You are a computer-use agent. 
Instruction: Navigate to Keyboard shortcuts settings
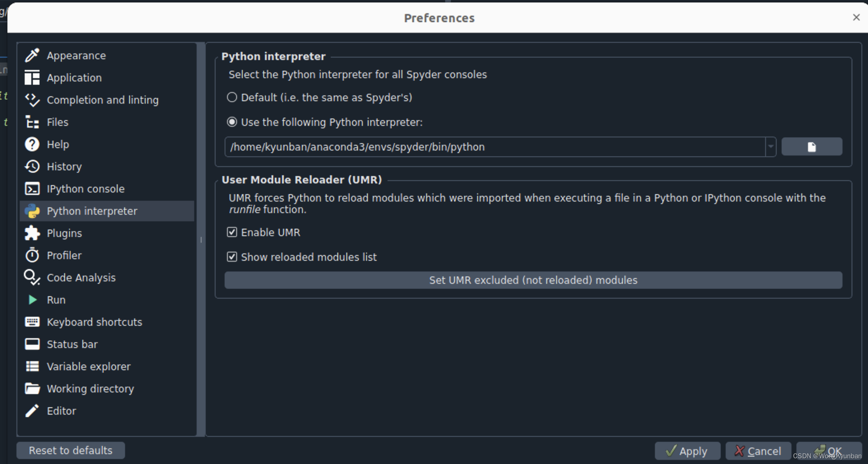click(x=93, y=322)
